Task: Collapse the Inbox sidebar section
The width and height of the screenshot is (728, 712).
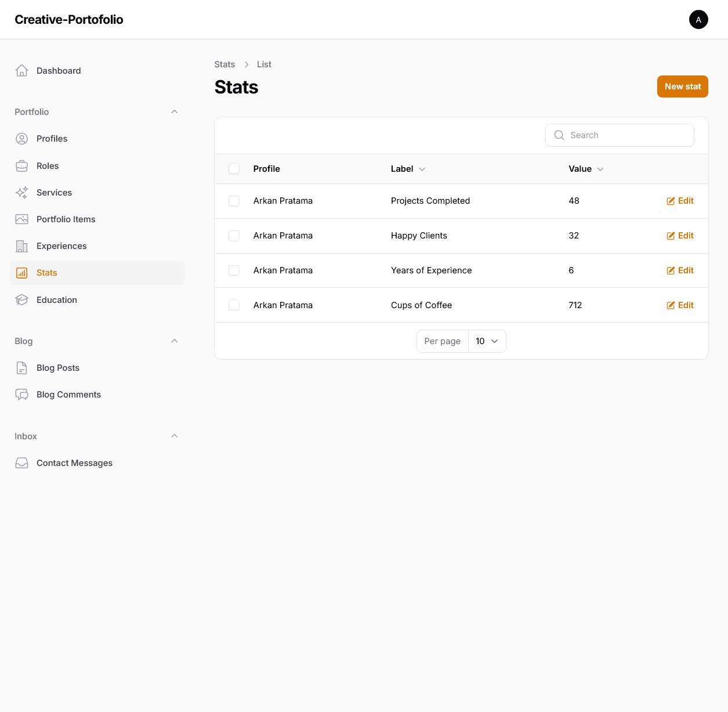Action: [174, 436]
